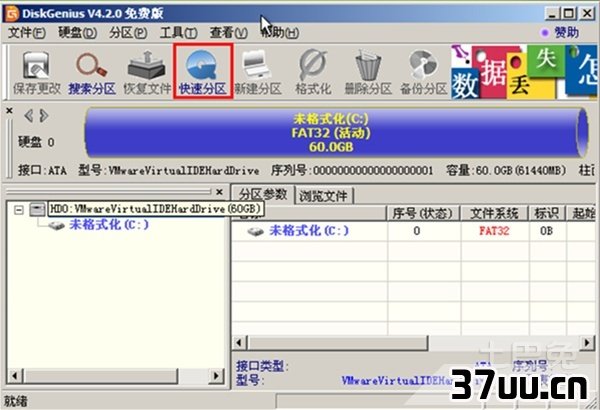This screenshot has height=410, width=600.
Task: Click the drive icon in partition table row
Action: 255,231
